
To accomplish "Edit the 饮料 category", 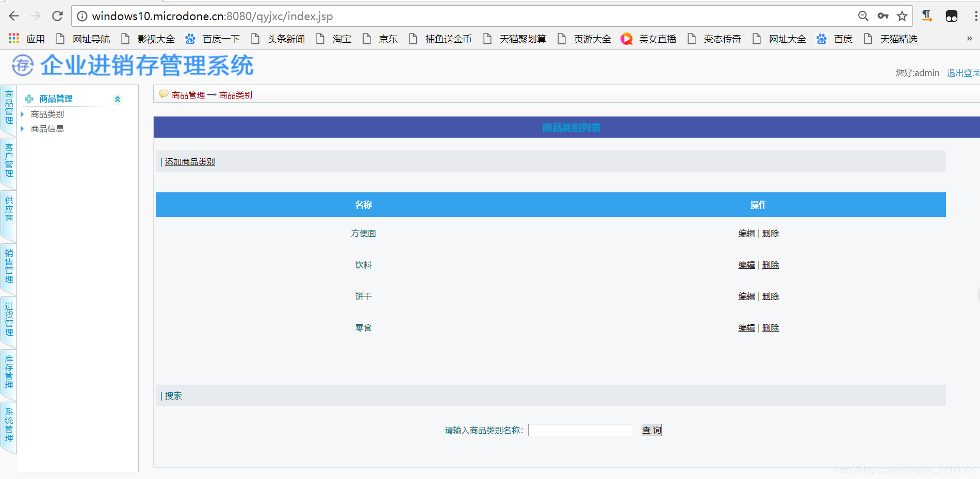I will point(746,265).
